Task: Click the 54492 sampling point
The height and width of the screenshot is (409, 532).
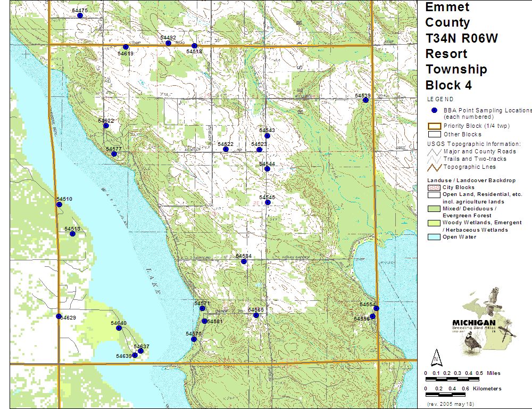Action: click(168, 43)
